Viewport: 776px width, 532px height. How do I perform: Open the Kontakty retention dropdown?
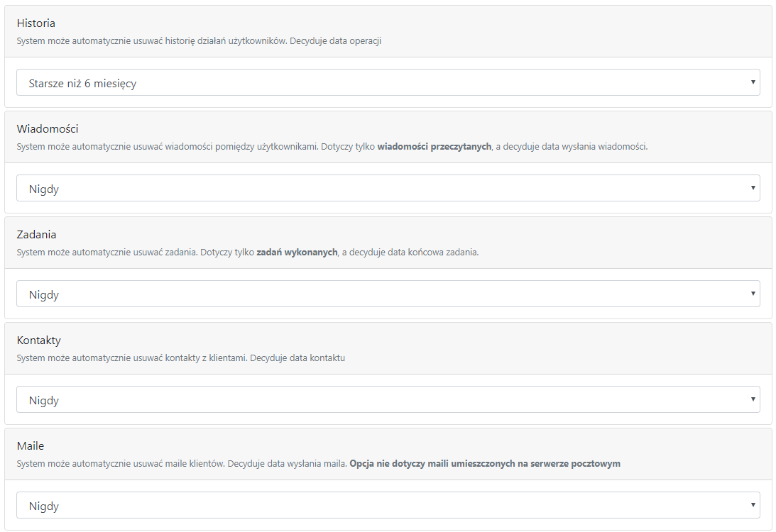[x=388, y=399]
